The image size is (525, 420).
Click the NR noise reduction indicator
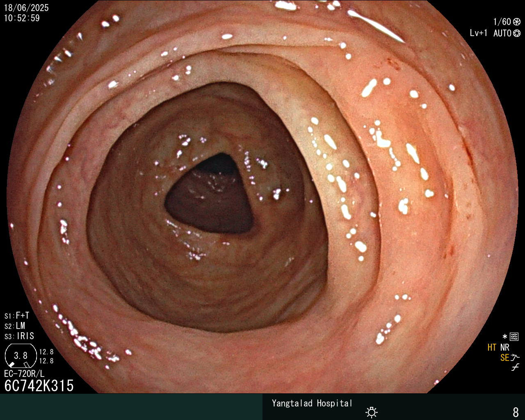tap(504, 347)
